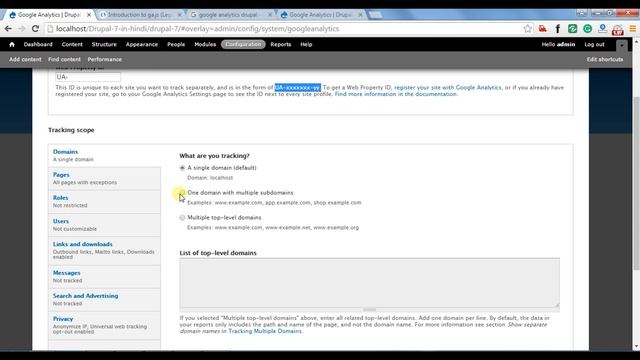Image resolution: width=640 pixels, height=360 pixels.
Task: Open 'Find more information in the documentation' link
Action: [x=396, y=94]
